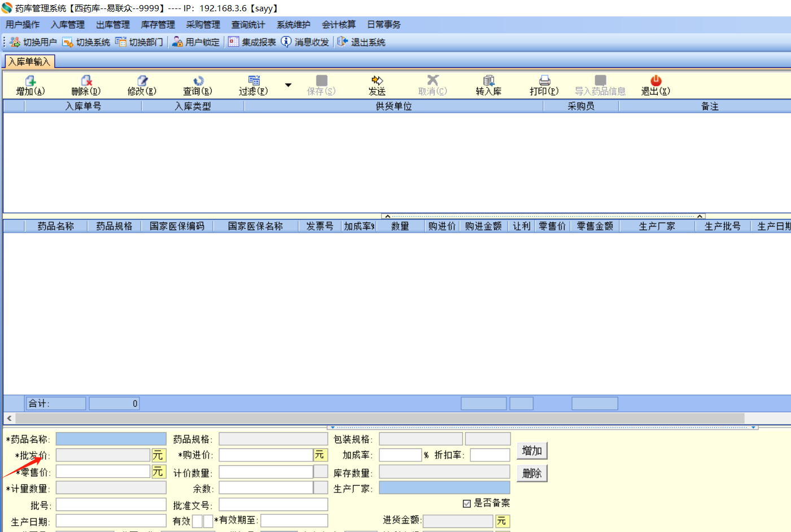Open the 入库管理 menu
This screenshot has width=791, height=532.
click(x=68, y=25)
